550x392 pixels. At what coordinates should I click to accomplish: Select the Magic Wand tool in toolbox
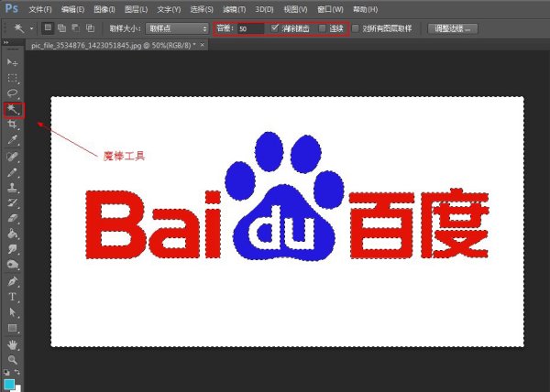[14, 110]
